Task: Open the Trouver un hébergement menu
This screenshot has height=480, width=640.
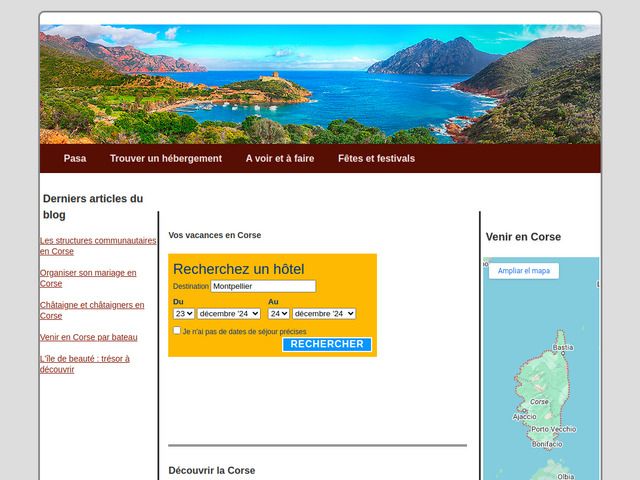Action: [166, 159]
